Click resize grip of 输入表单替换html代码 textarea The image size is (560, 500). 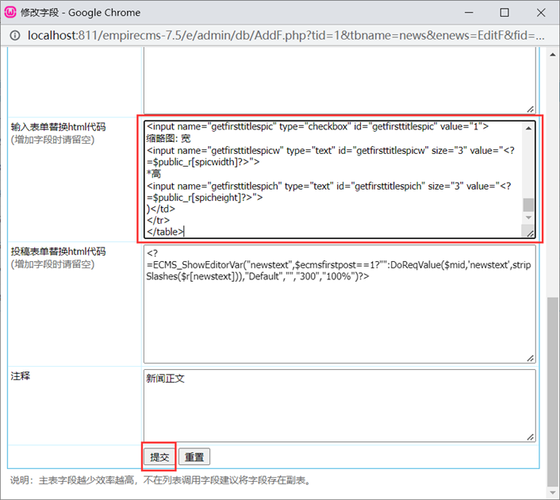(530, 234)
